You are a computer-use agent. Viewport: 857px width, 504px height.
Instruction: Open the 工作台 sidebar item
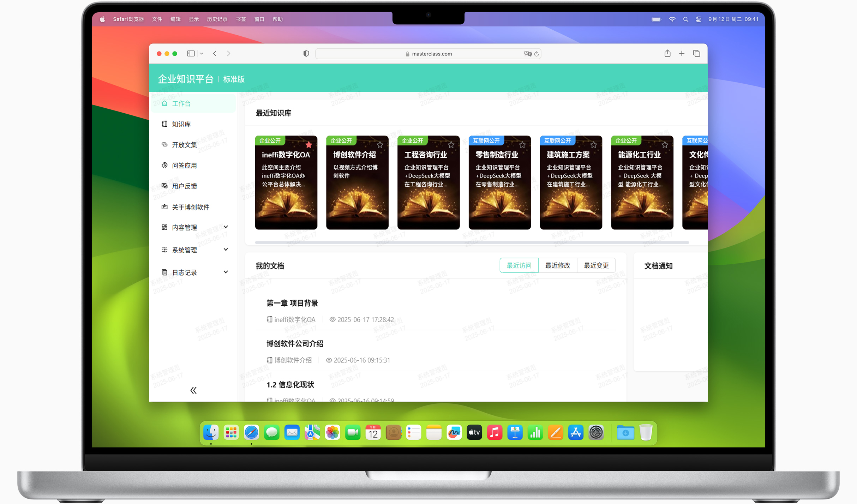(193, 103)
